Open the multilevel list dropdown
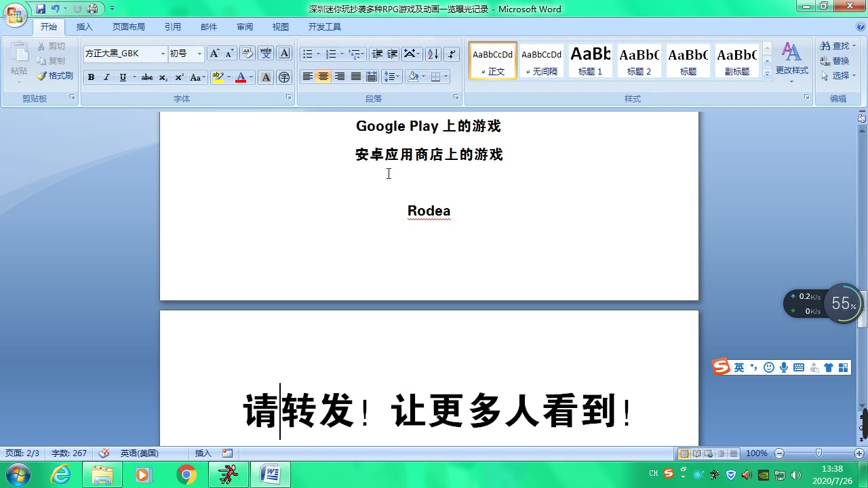This screenshot has height=488, width=868. 357,54
